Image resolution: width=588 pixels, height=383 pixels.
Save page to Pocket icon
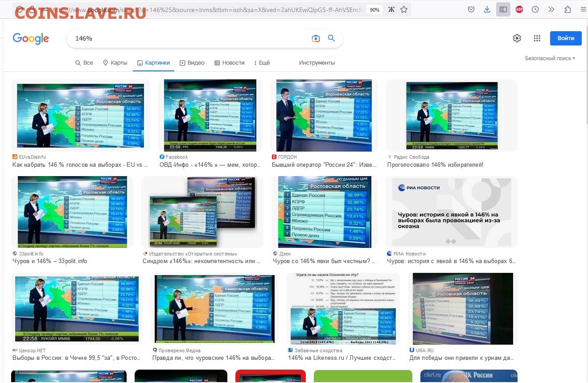[471, 9]
